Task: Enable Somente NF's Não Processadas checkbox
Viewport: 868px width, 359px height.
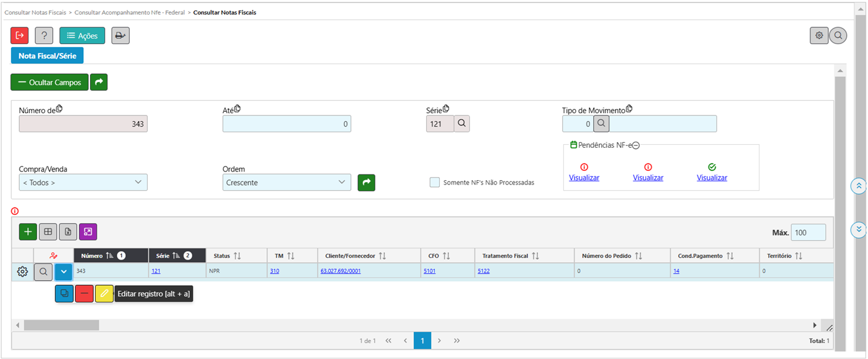Action: (x=435, y=183)
